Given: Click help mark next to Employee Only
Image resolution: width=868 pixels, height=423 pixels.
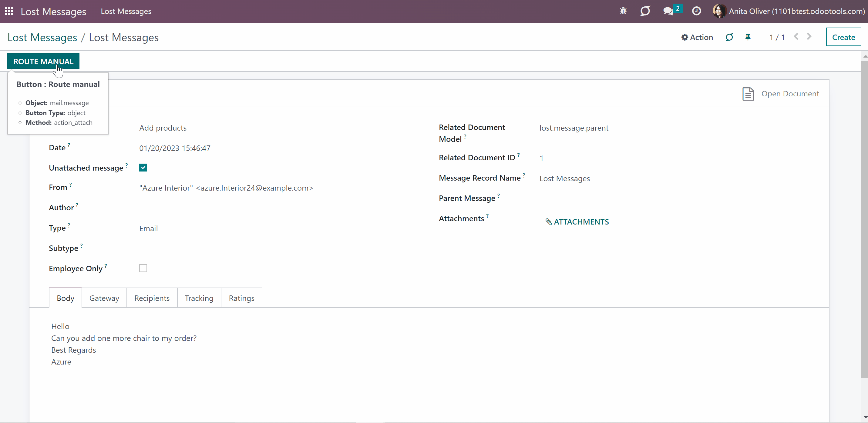Looking at the screenshot, I should click(x=106, y=266).
